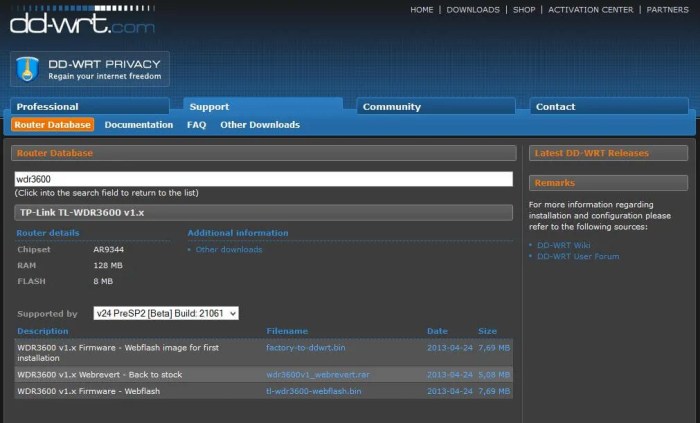Click the Webflash image for first installation description
Screen dimensions: 700x423
(118, 352)
